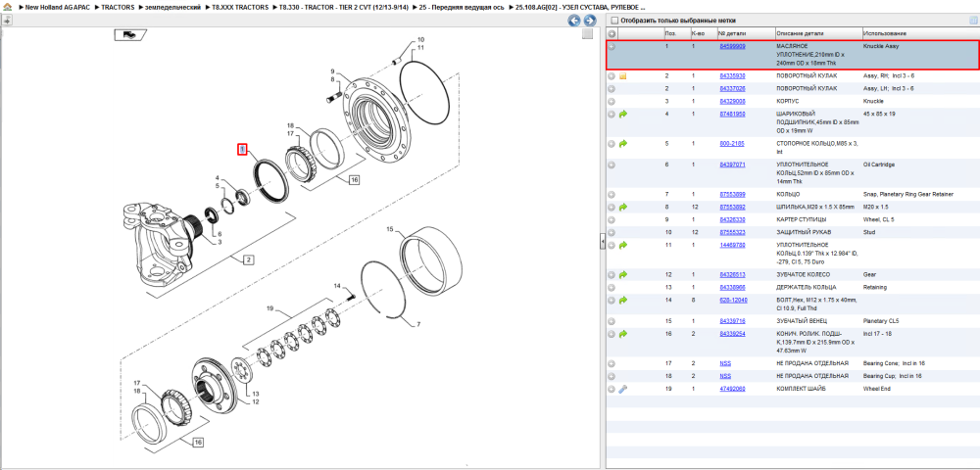Viewport: 980px width, 470px height.
Task: Open part number link 87481959
Action: [x=732, y=115]
